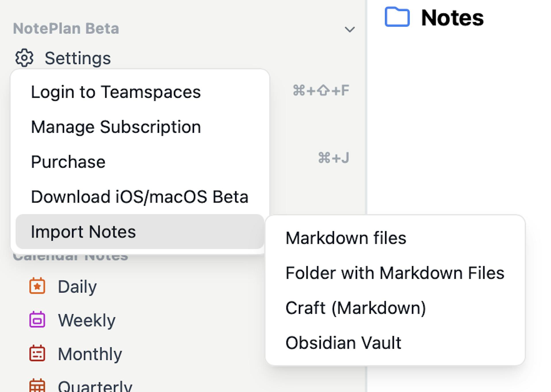Image resolution: width=551 pixels, height=392 pixels.
Task: Open the Monthly notes view
Action: click(90, 354)
